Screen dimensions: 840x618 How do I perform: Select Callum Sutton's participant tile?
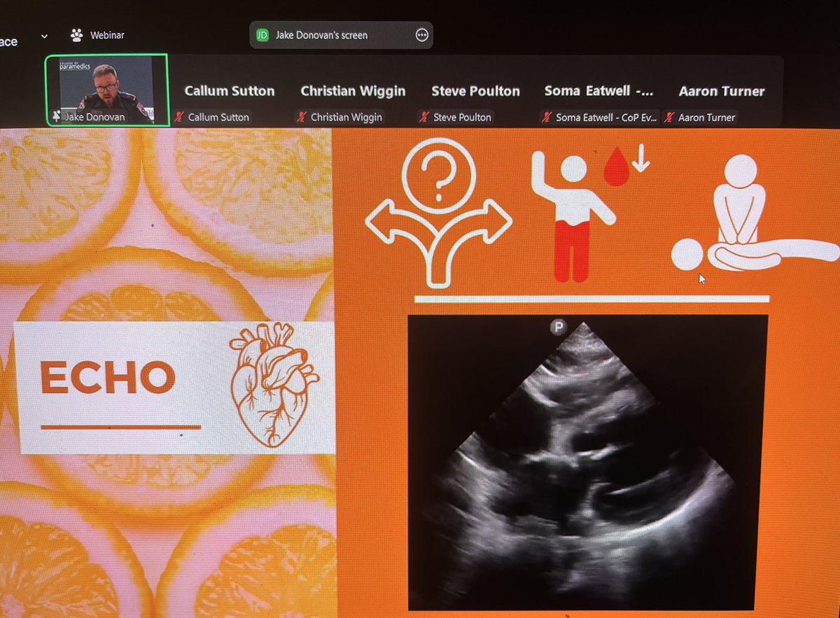tap(230, 92)
